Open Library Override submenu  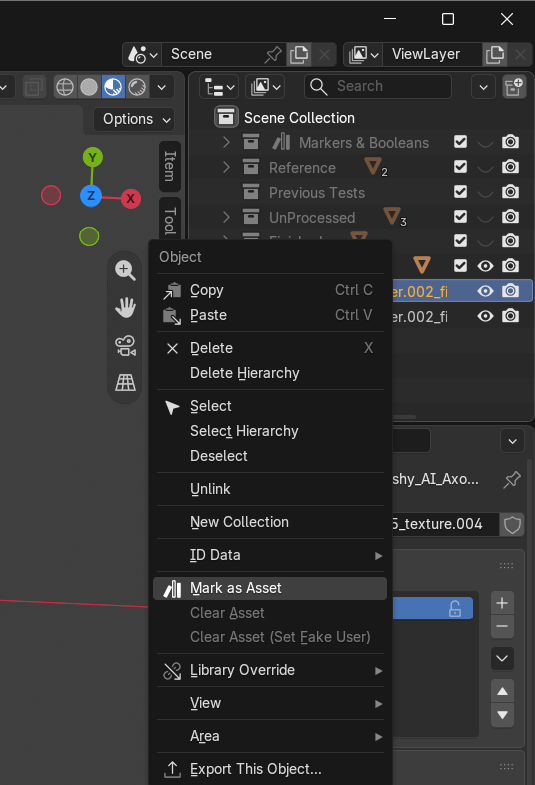click(270, 670)
